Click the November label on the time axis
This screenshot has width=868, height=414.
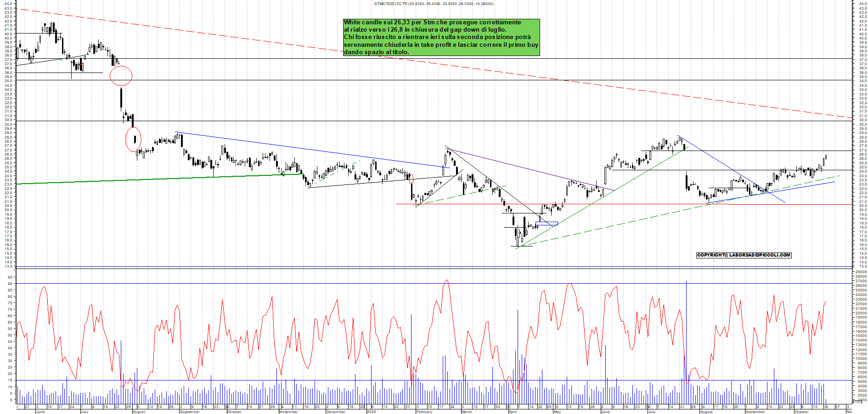[289, 412]
